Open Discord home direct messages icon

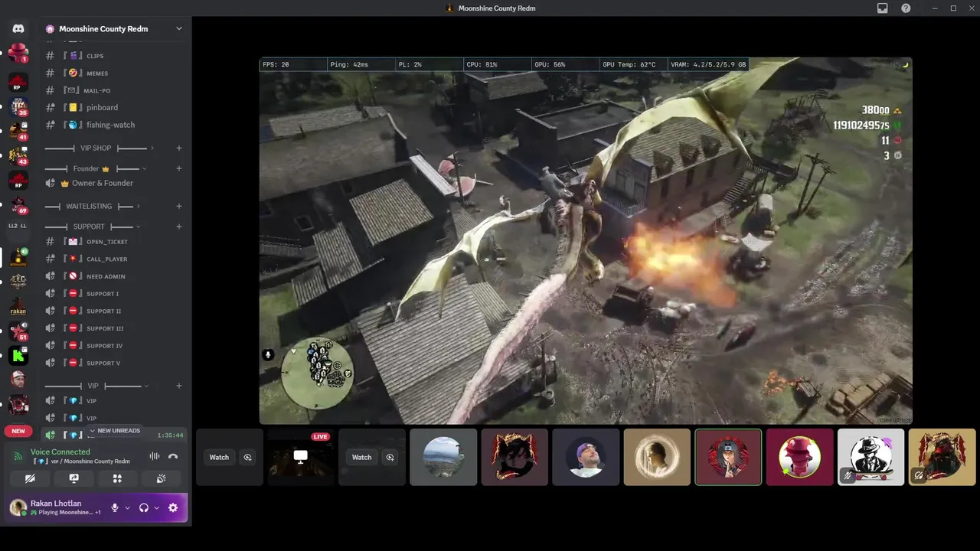[18, 28]
